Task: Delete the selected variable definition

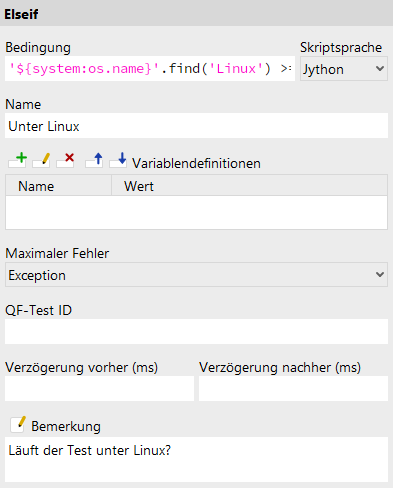Action: point(66,160)
